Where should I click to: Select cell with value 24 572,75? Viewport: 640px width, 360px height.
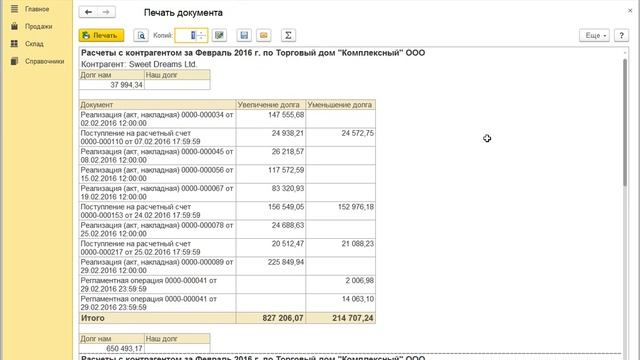[340, 137]
